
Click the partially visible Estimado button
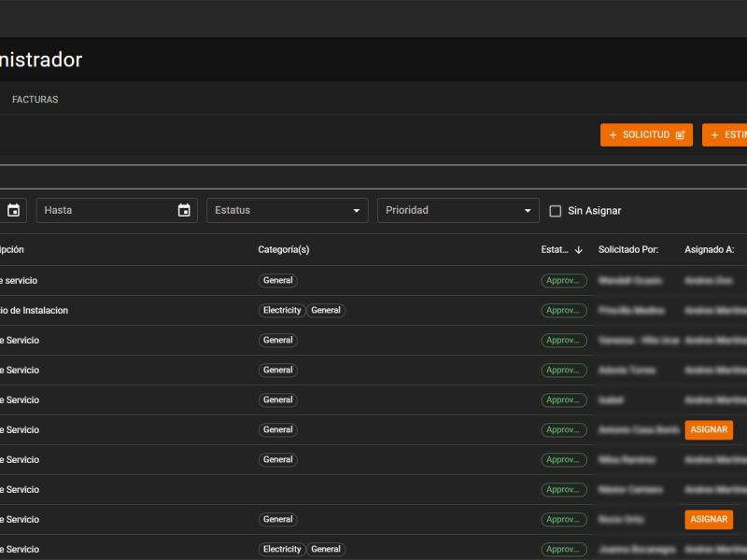click(x=726, y=135)
